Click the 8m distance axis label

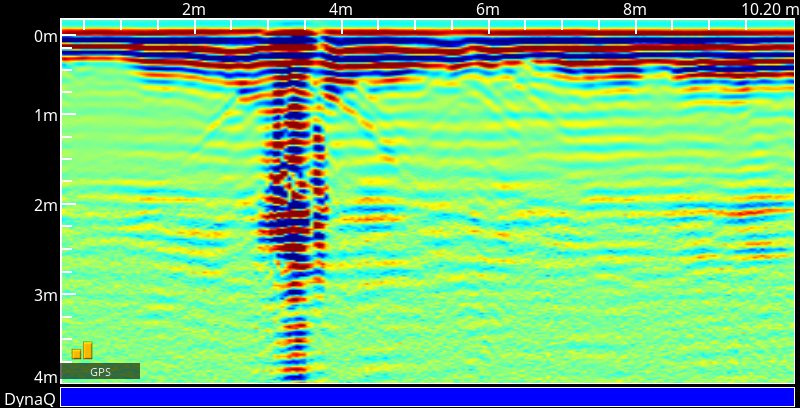pos(634,9)
